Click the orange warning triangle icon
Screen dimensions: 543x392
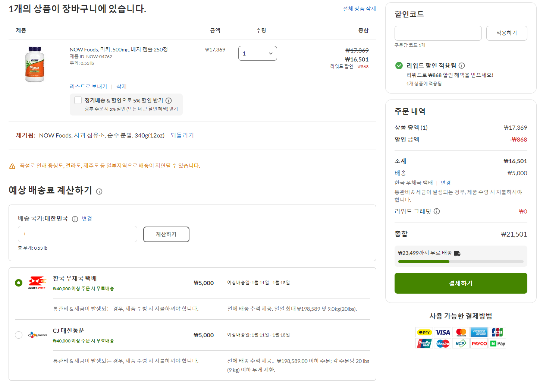tap(12, 166)
